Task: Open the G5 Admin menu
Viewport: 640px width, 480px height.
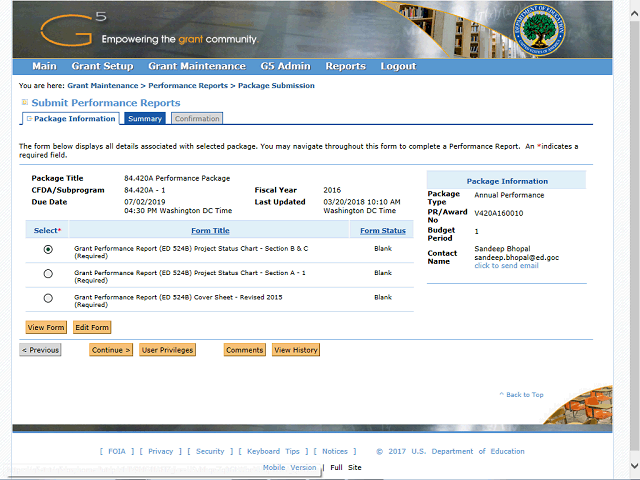Action: (285, 66)
